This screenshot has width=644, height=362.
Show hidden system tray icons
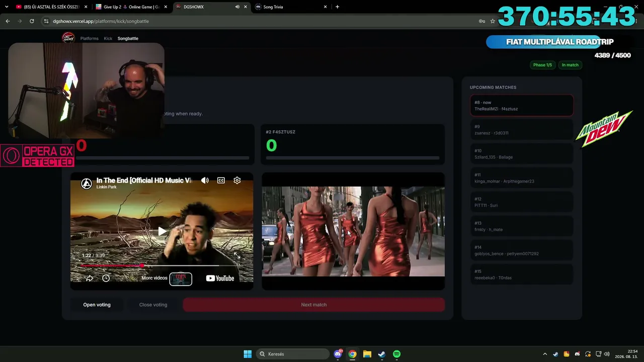click(x=545, y=354)
